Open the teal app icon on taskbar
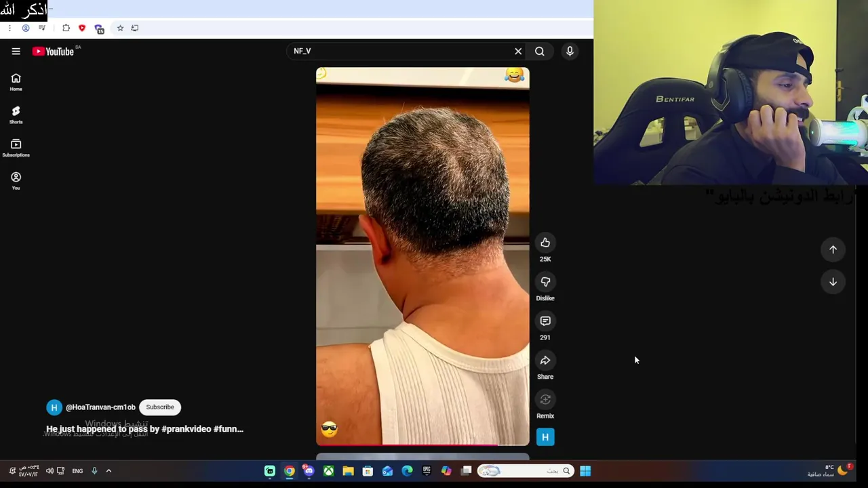 (270, 471)
